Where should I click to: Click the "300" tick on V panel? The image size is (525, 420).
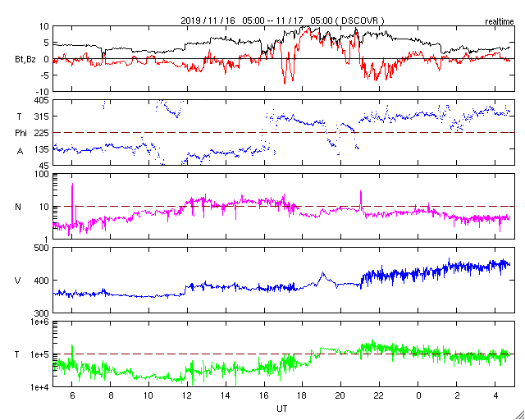coord(42,313)
